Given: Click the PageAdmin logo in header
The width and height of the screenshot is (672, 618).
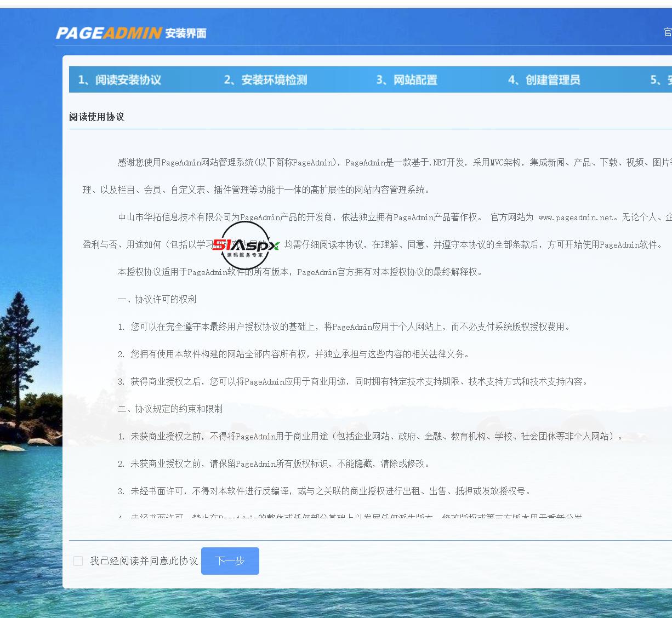Looking at the screenshot, I should point(109,33).
